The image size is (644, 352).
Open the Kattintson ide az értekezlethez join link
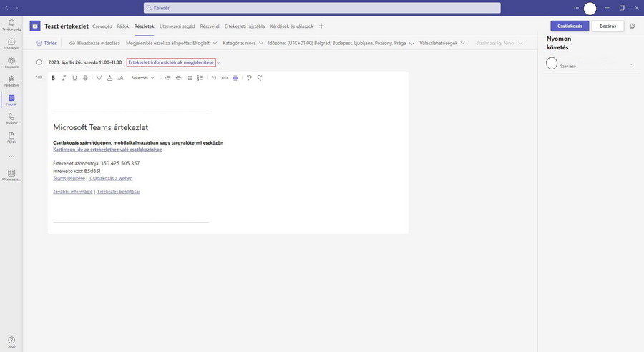(107, 150)
